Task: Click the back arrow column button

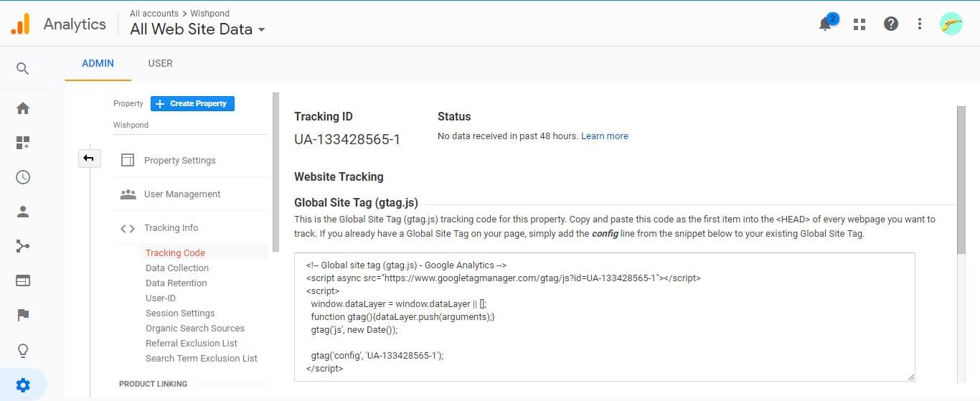Action: tap(89, 159)
